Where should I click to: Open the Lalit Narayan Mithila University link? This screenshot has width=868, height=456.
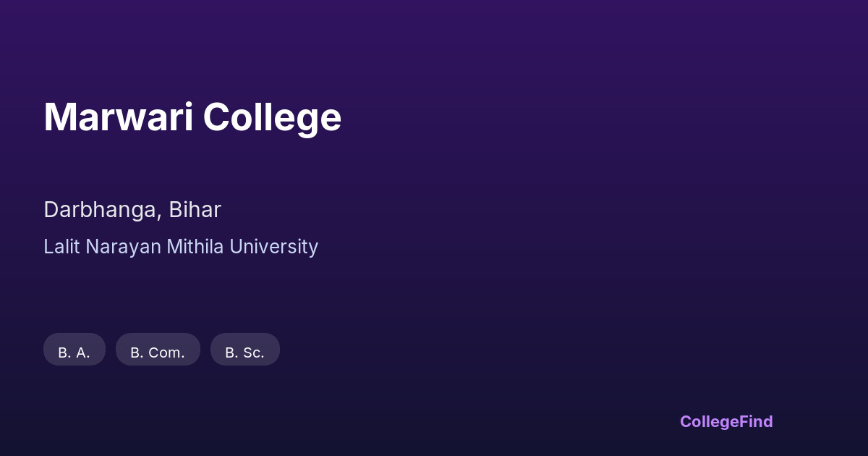point(181,247)
